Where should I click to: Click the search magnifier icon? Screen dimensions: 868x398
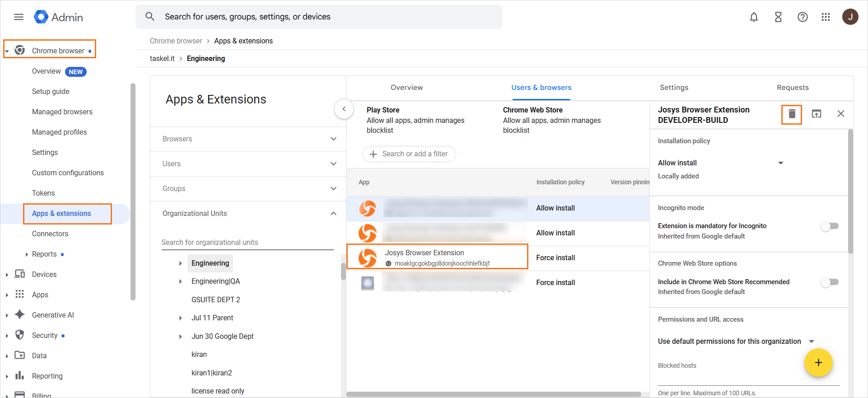pos(150,17)
